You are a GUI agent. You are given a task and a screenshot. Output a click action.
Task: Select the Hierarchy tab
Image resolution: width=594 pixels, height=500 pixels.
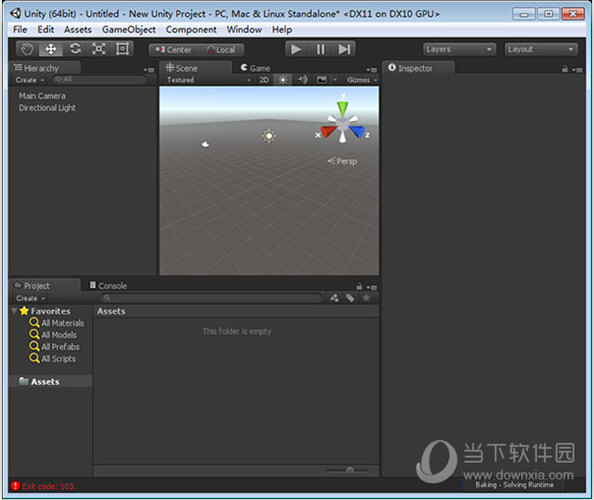point(45,68)
